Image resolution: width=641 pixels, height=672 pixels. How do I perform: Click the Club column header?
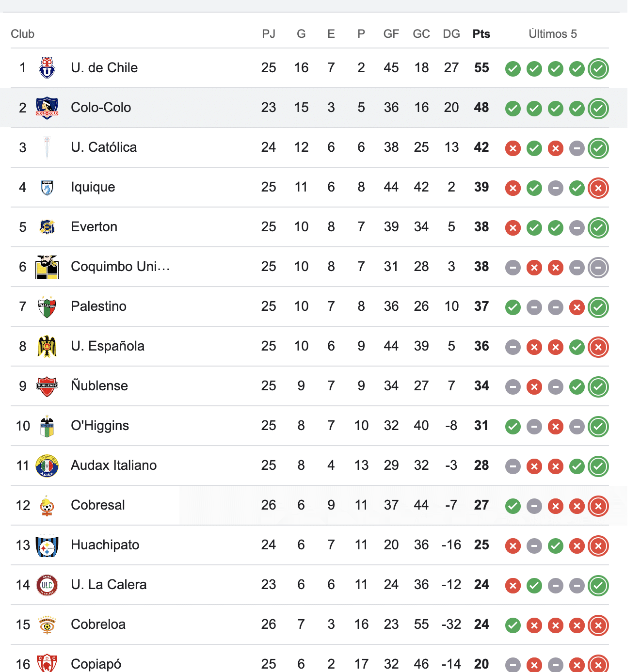[23, 34]
